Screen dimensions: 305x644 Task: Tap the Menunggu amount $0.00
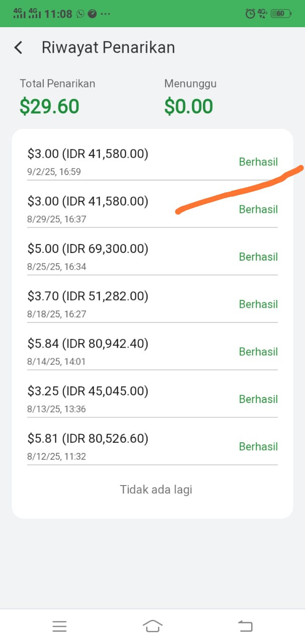point(189,107)
